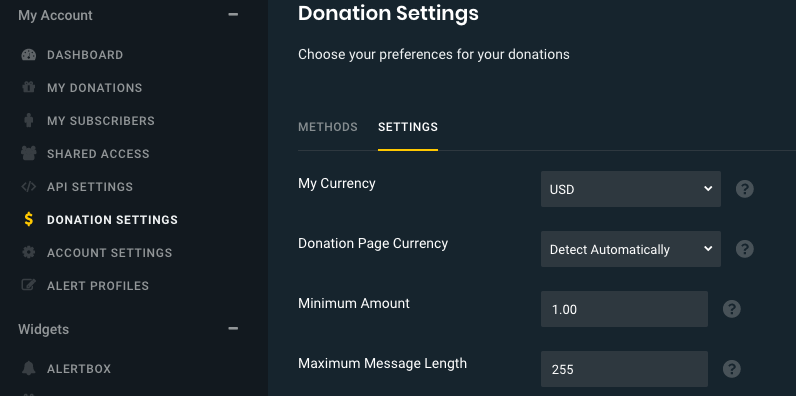Open the Donation Page Currency dropdown
Viewport: 796px width, 396px height.
pos(631,249)
